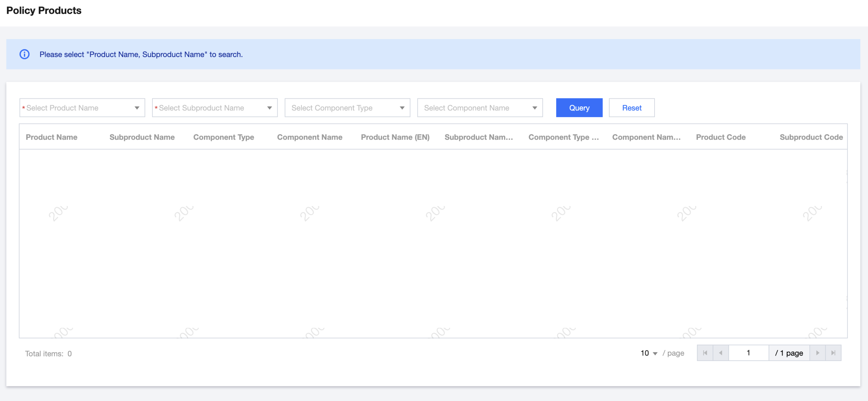Click the page number input field
The height and width of the screenshot is (401, 868).
click(x=749, y=353)
